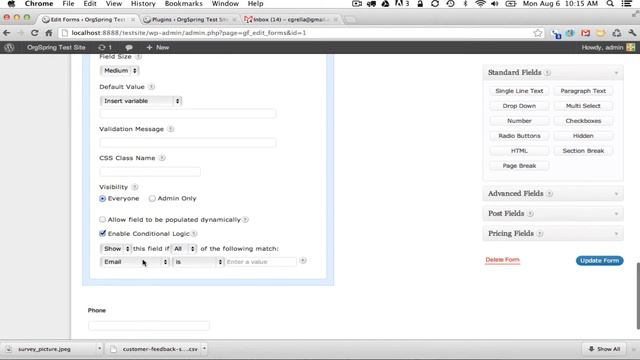Open the Apple menu

pos(11,4)
